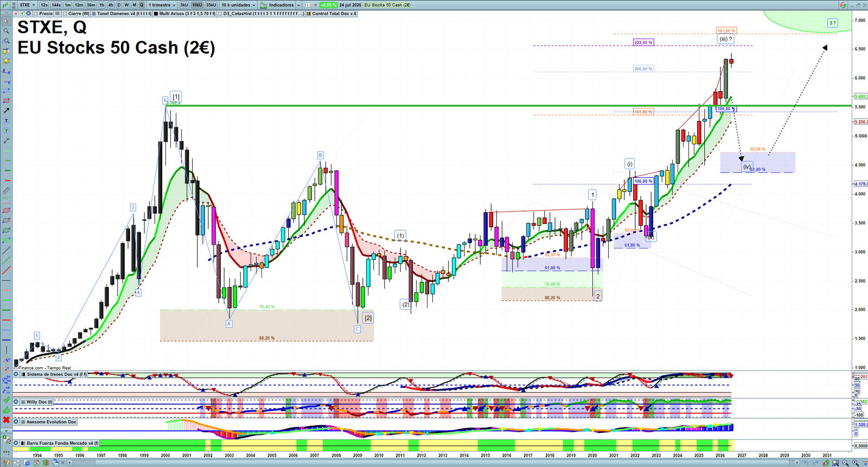The width and height of the screenshot is (868, 467).
Task: Click the horizontal chart scrollbar
Action: pos(434,463)
